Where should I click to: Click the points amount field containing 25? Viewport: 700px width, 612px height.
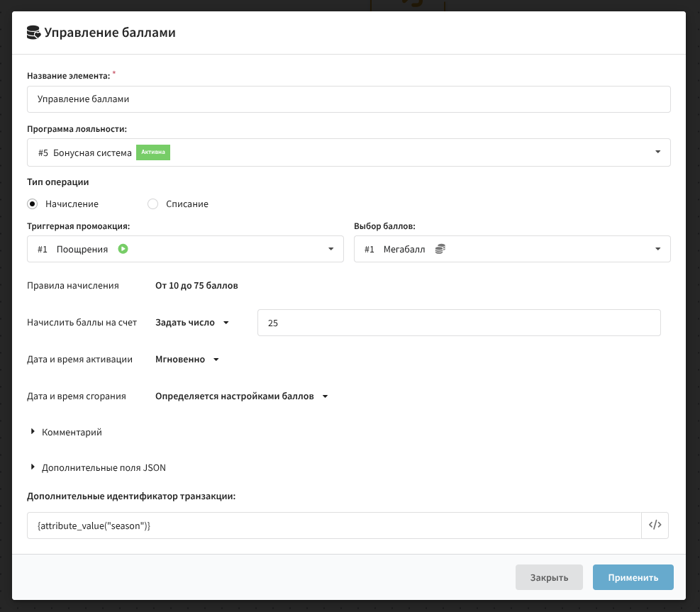click(x=458, y=323)
